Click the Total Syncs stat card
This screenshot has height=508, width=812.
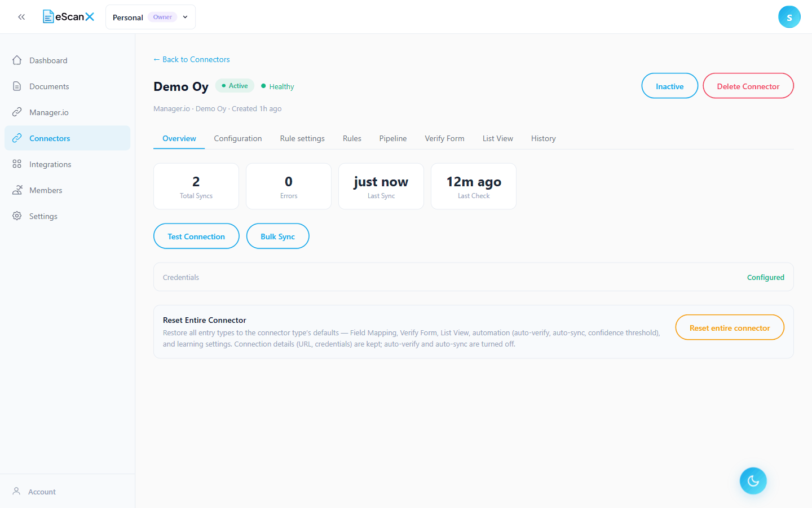click(x=196, y=186)
